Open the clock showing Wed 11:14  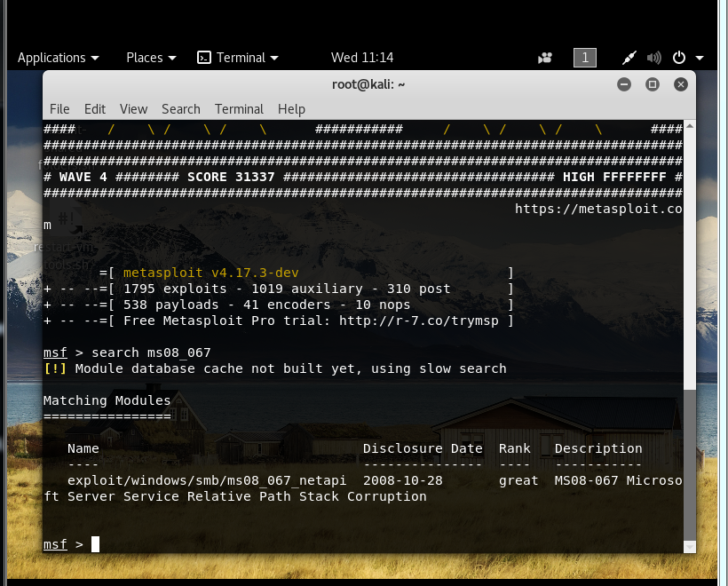point(362,58)
